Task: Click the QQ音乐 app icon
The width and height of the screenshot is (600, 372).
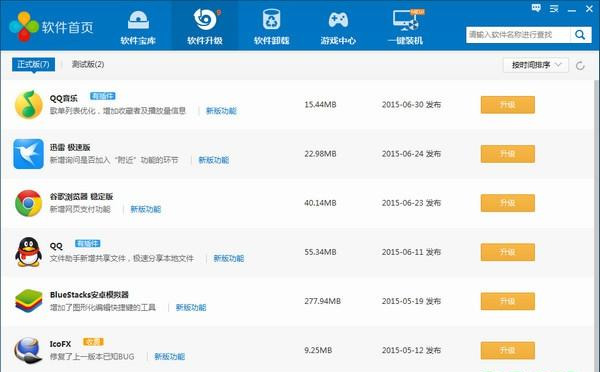Action: (x=28, y=104)
